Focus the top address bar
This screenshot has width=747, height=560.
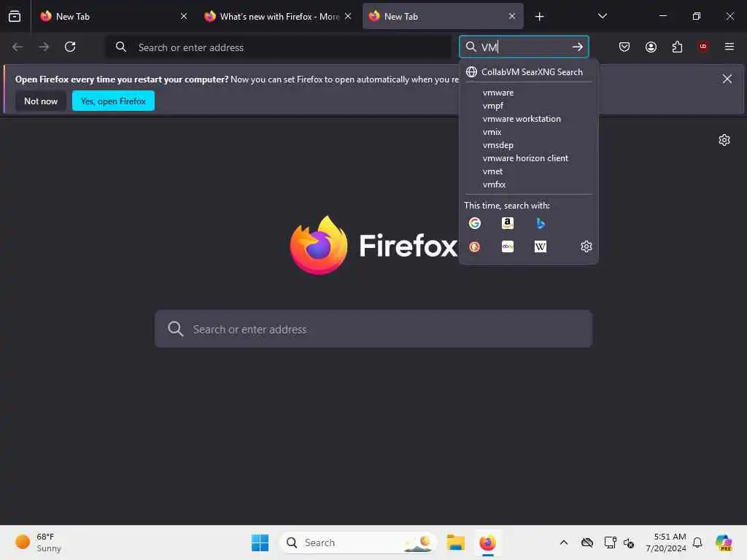point(278,47)
